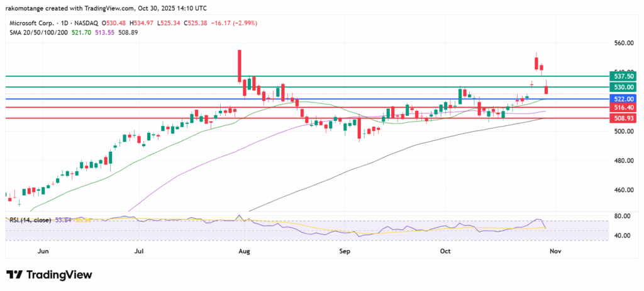Viewport: 644px width, 291px height.
Task: Click the Jun label on the time axis
Action: point(43,251)
